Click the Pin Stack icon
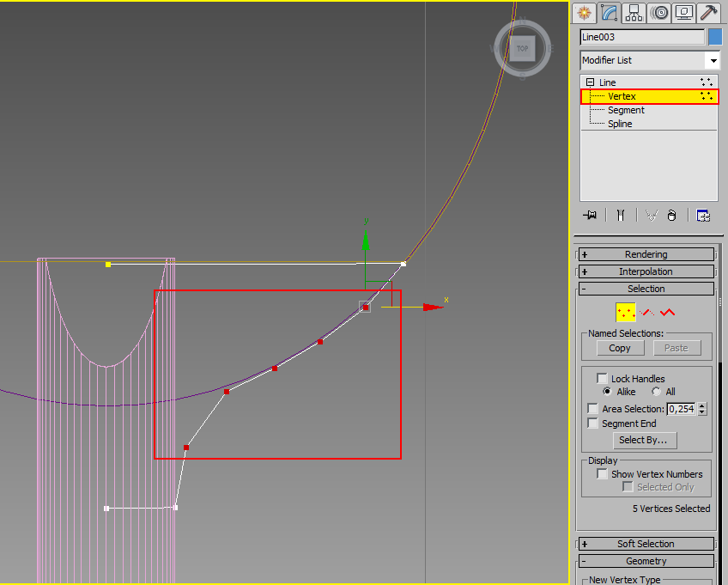The image size is (728, 585). (590, 215)
